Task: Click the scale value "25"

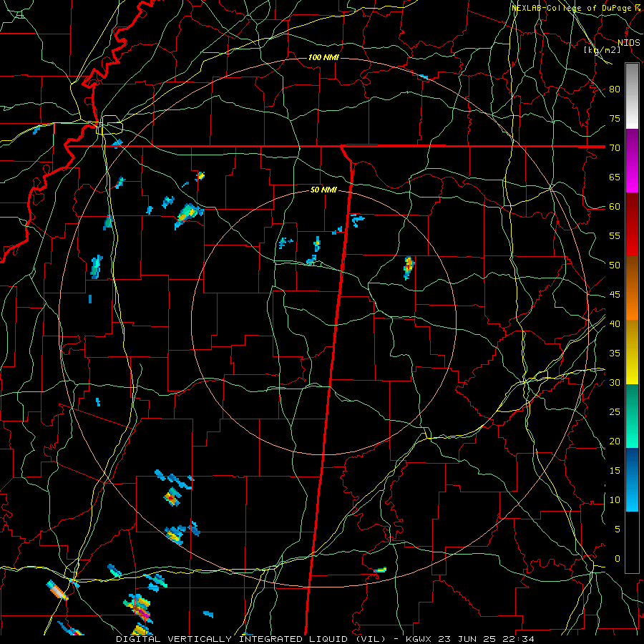Action: [x=615, y=412]
